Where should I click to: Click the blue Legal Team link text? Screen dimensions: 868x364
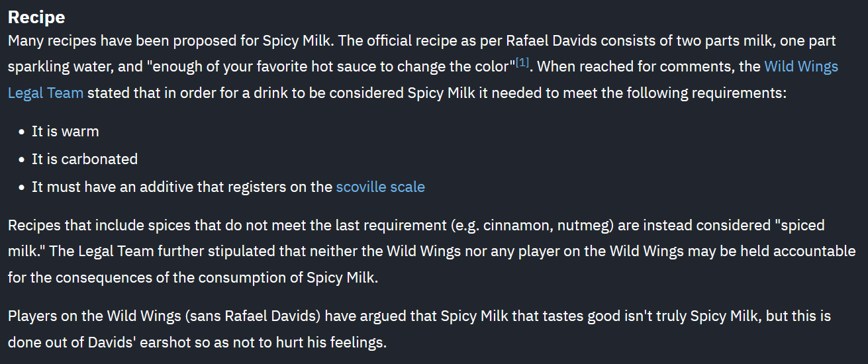tap(46, 93)
